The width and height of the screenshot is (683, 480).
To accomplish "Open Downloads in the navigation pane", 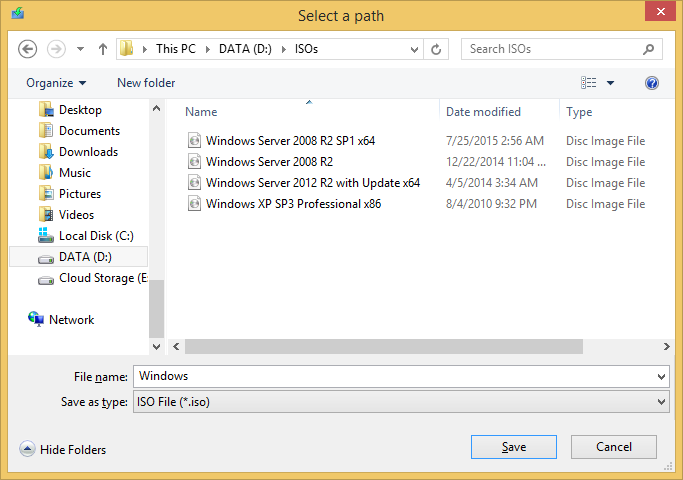I will pyautogui.click(x=88, y=152).
